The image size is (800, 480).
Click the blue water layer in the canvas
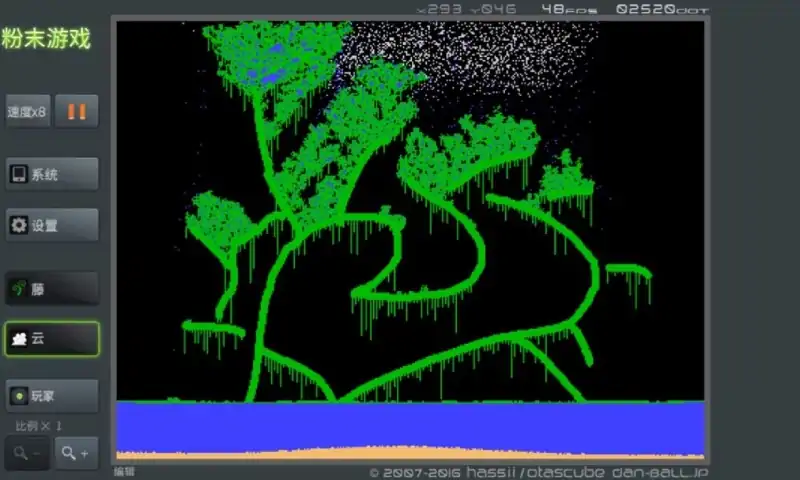click(x=410, y=425)
